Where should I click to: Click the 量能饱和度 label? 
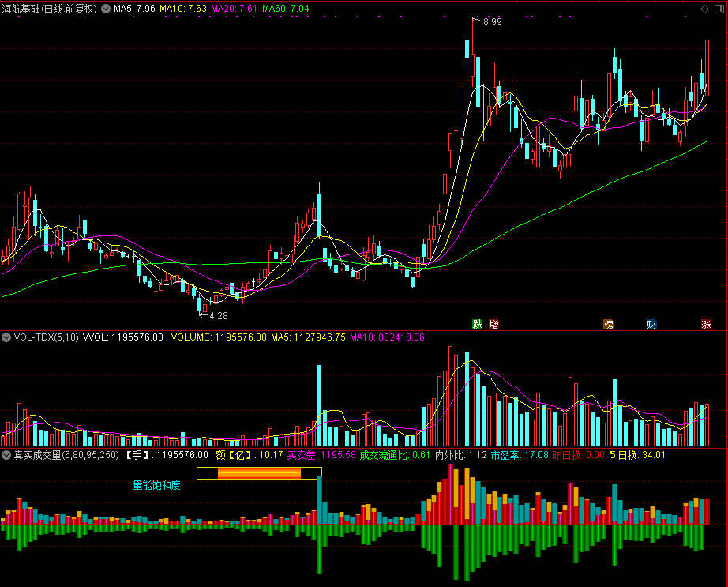[159, 485]
